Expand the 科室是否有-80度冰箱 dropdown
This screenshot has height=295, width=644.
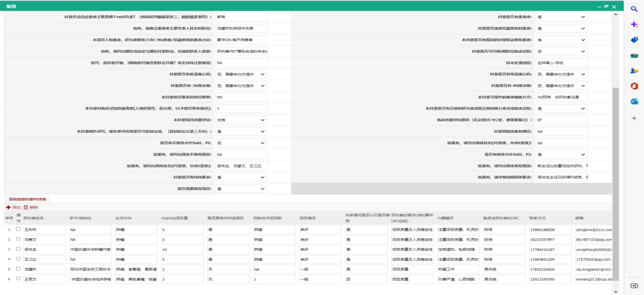point(561,86)
